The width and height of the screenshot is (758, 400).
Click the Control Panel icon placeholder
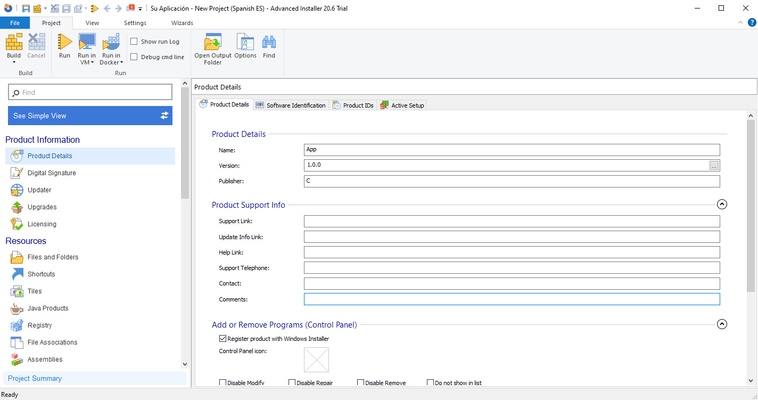point(316,359)
